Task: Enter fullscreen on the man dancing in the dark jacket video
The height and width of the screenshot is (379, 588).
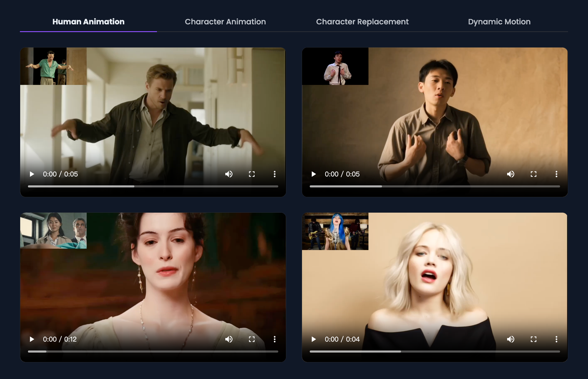Action: [252, 174]
